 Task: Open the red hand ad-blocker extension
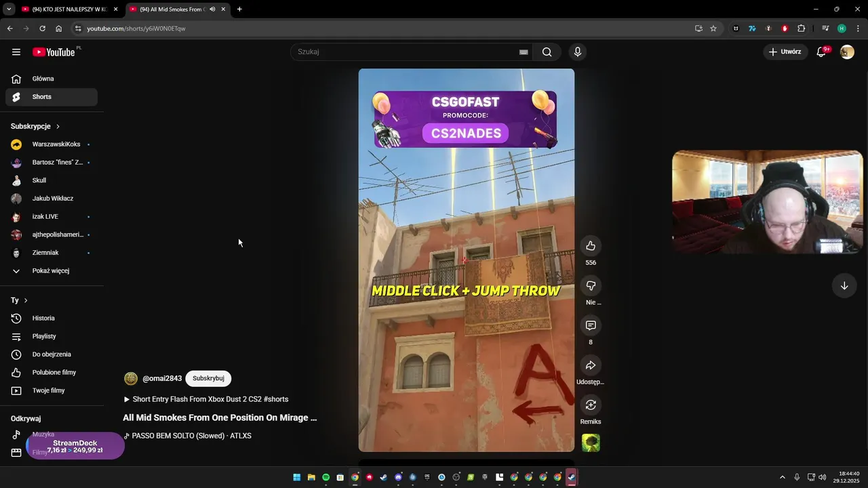(785, 28)
